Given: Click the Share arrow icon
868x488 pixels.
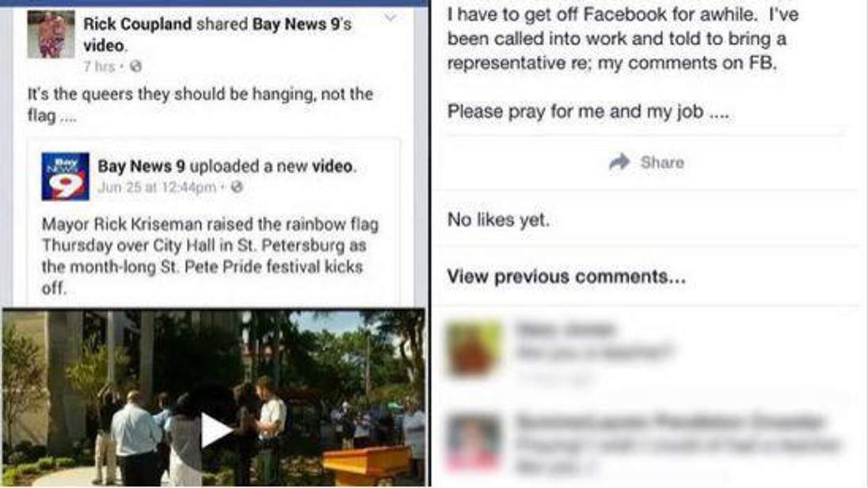Looking at the screenshot, I should [x=618, y=162].
